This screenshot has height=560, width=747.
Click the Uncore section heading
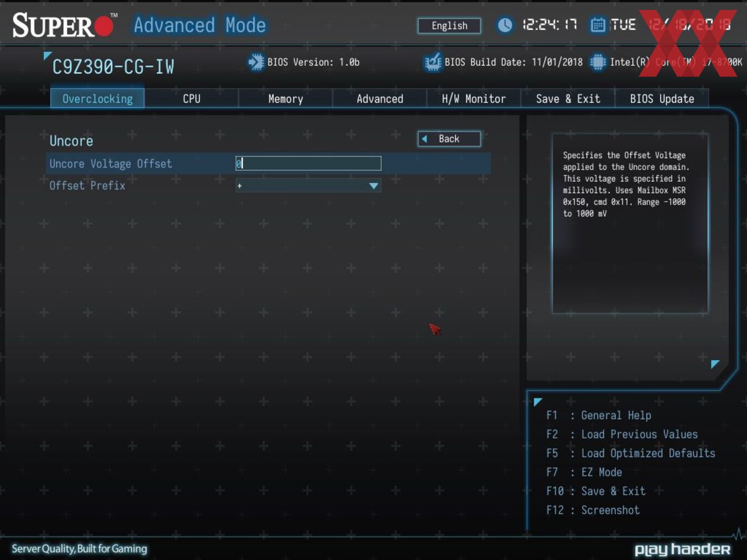click(71, 141)
